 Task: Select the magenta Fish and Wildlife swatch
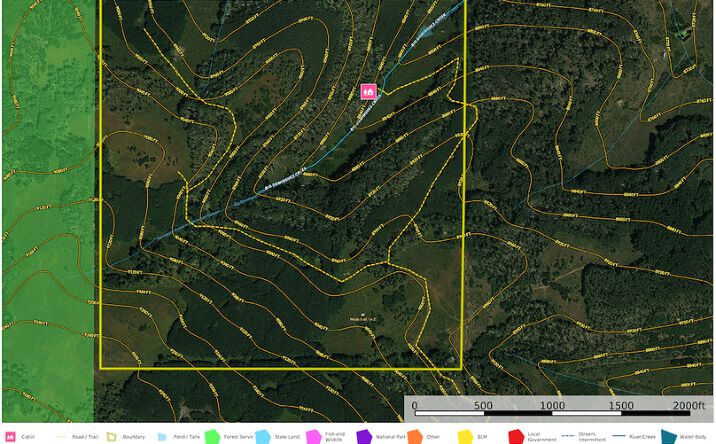coord(314,437)
